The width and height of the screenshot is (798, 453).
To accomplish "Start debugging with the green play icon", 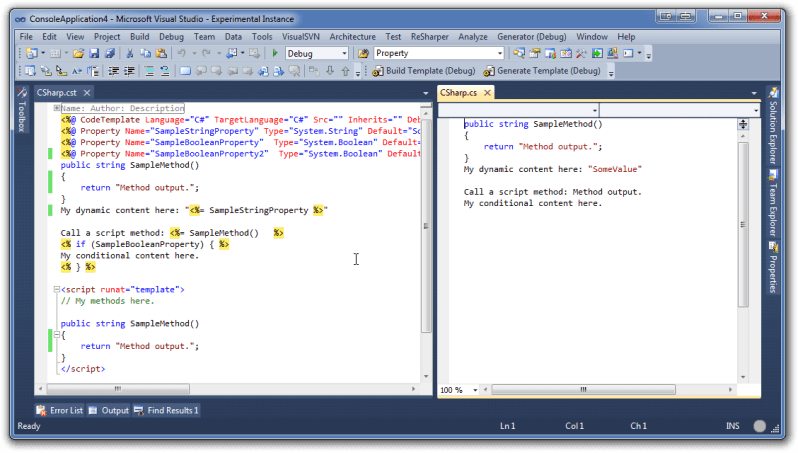I will pos(275,53).
